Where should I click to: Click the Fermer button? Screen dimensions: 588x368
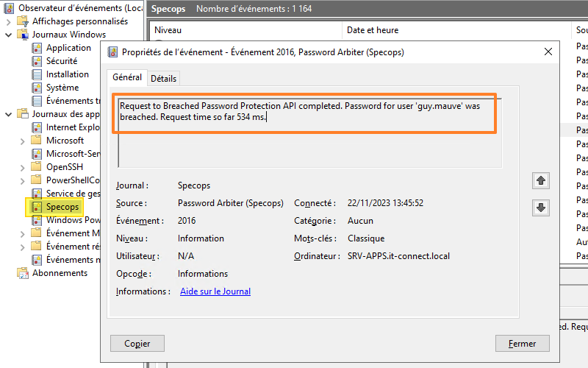(x=522, y=344)
